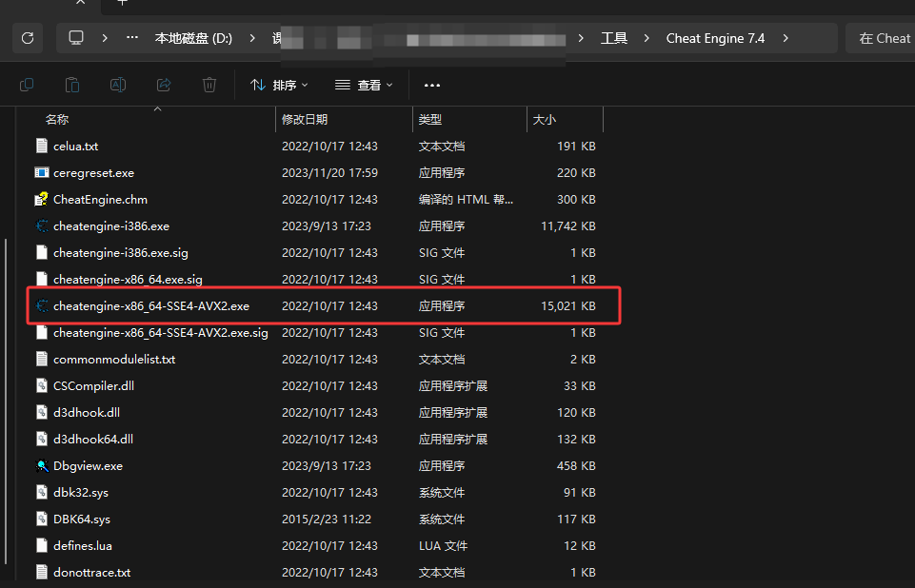915x588 pixels.
Task: Expand chevron after Cheat Engine 7.4
Action: (786, 38)
